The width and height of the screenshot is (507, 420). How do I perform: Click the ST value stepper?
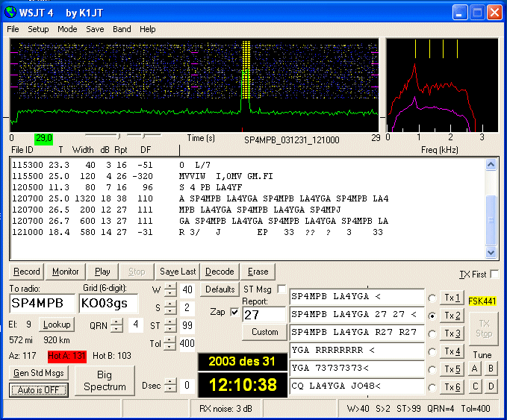point(170,325)
